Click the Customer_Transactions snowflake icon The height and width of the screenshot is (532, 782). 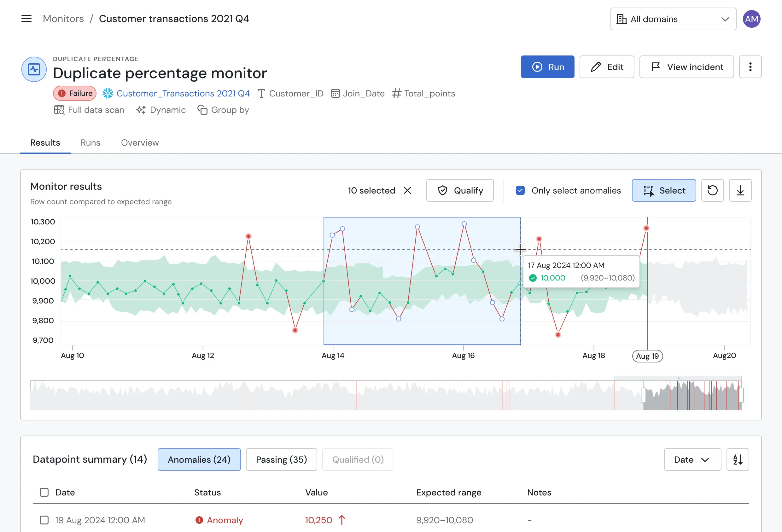pos(108,94)
